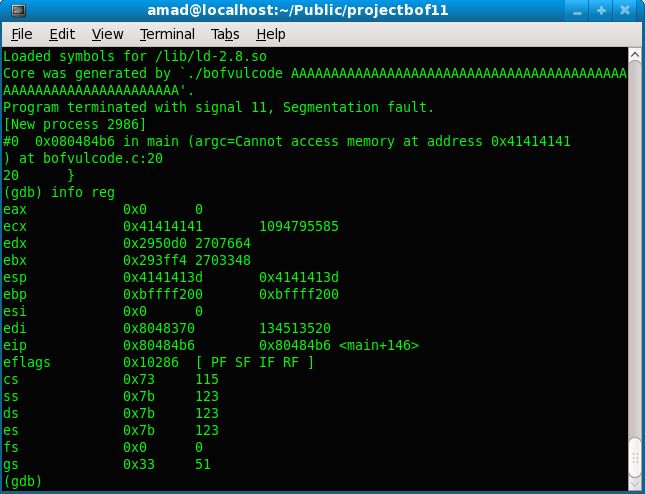This screenshot has width=645, height=494.
Task: Click the cs value 0x73
Action: (139, 380)
